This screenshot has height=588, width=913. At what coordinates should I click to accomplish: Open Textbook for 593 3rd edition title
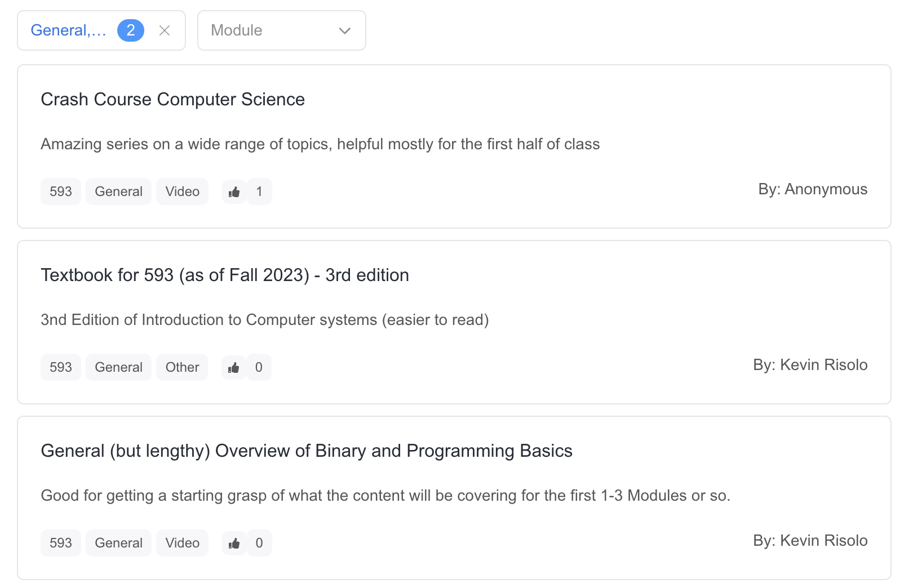pyautogui.click(x=224, y=275)
